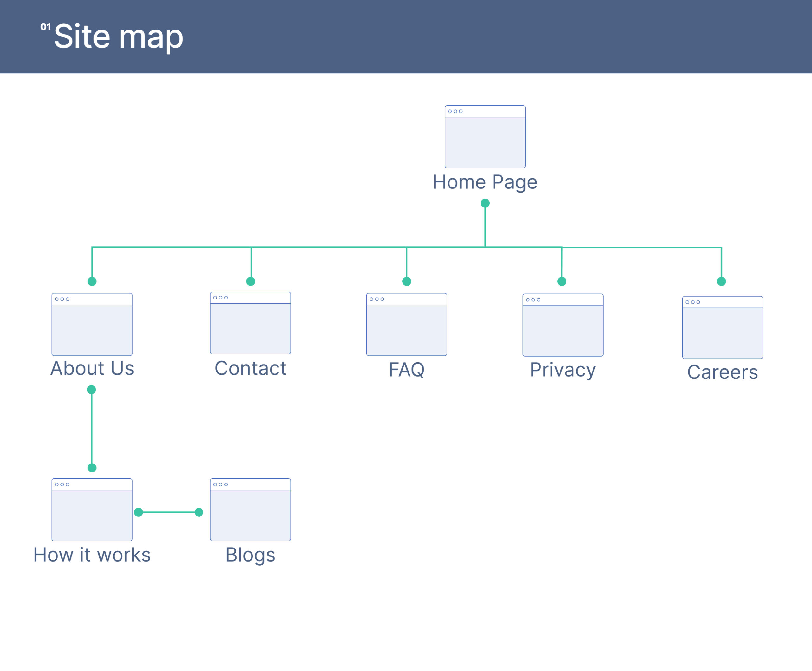Select the Careers page window icon

(x=722, y=327)
